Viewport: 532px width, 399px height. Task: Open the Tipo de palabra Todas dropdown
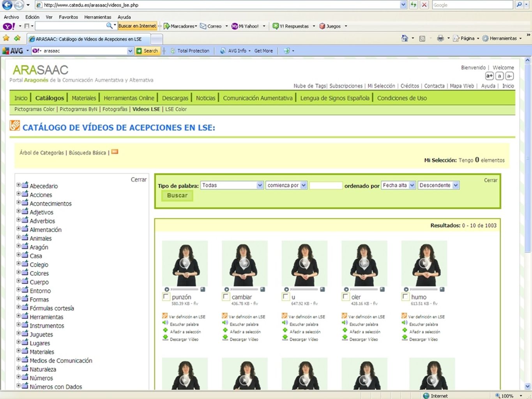click(232, 185)
